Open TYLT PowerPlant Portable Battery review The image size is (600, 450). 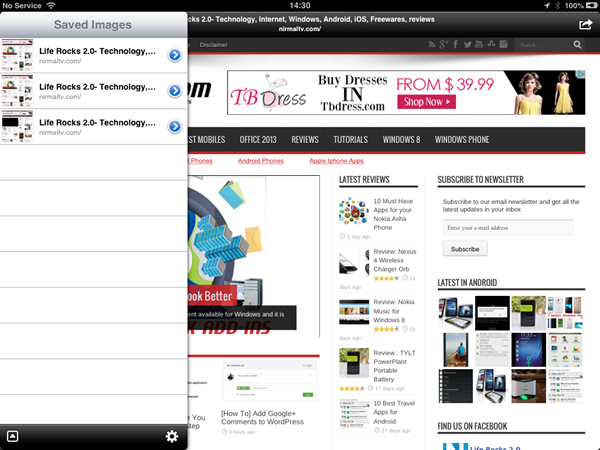click(394, 366)
